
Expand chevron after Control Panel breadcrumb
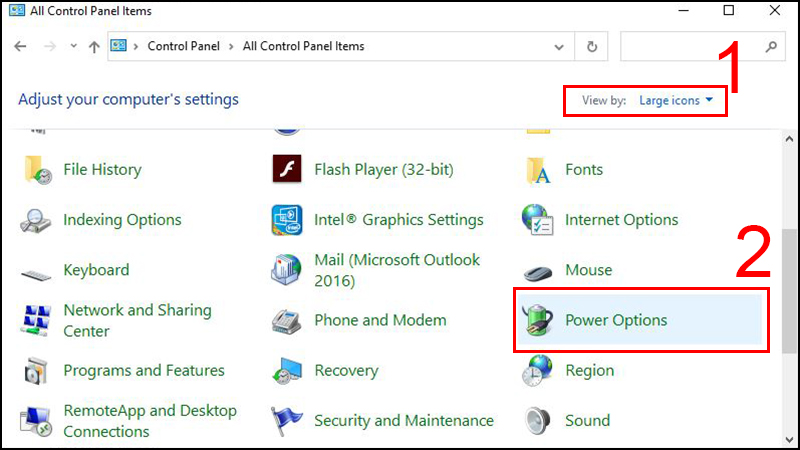(231, 46)
